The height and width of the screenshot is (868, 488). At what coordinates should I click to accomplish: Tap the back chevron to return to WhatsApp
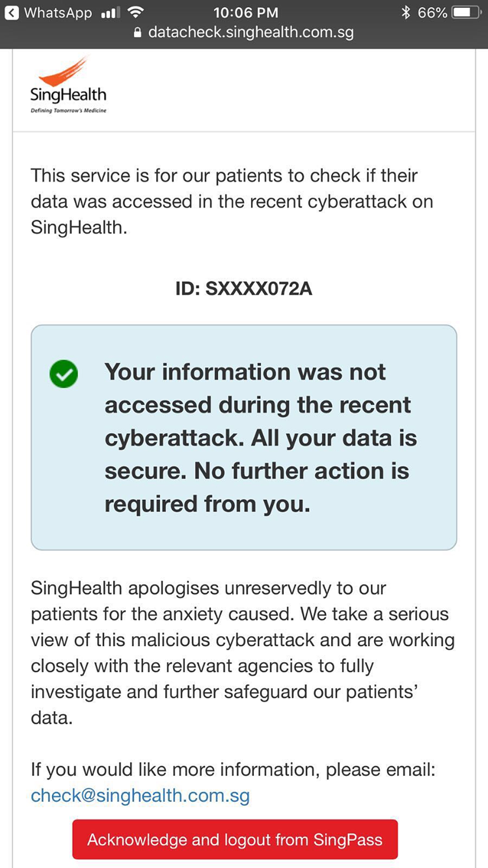pos(12,13)
